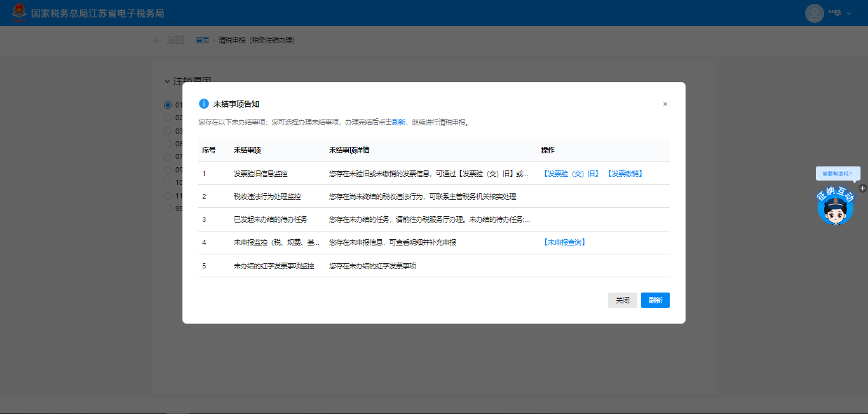Go to 首页 in the breadcrumb
868x414 pixels.
(202, 40)
